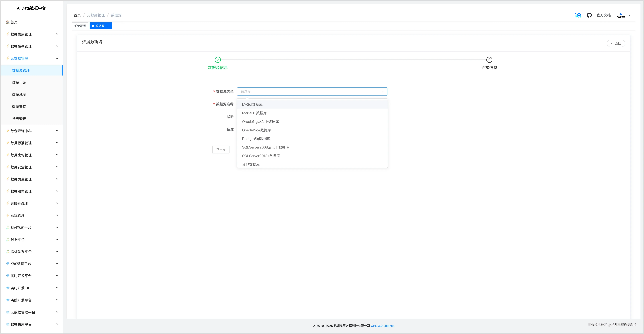Viewport: 644px width, 334px height.
Task: Open the GitHub icon link
Action: [x=589, y=15]
